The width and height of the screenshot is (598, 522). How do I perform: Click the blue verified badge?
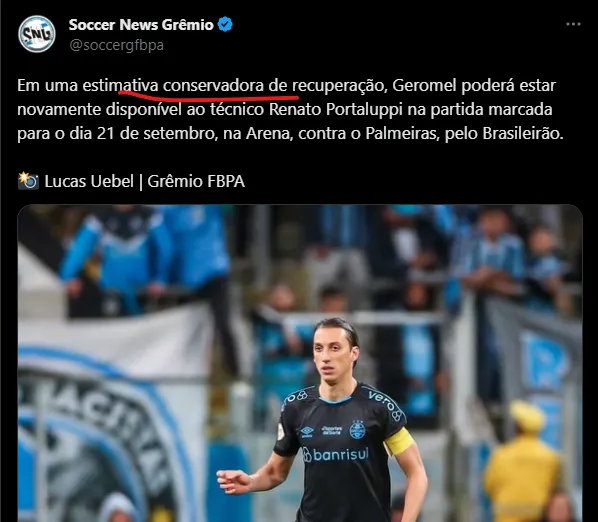pyautogui.click(x=225, y=24)
